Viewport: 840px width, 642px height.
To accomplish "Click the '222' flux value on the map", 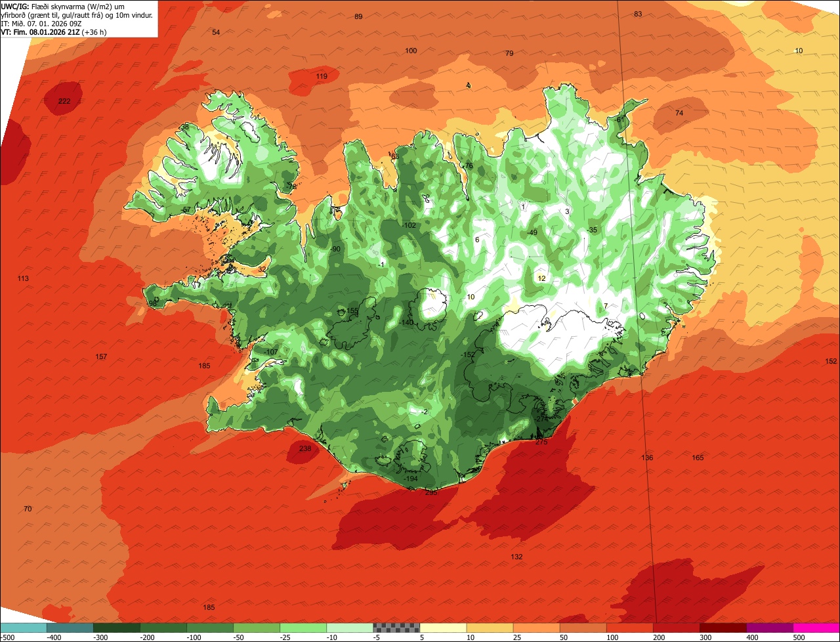I will tap(64, 101).
